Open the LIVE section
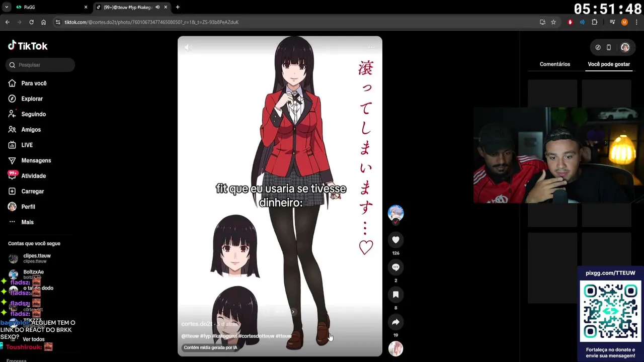Screen dimensions: 644x362 coord(27,145)
